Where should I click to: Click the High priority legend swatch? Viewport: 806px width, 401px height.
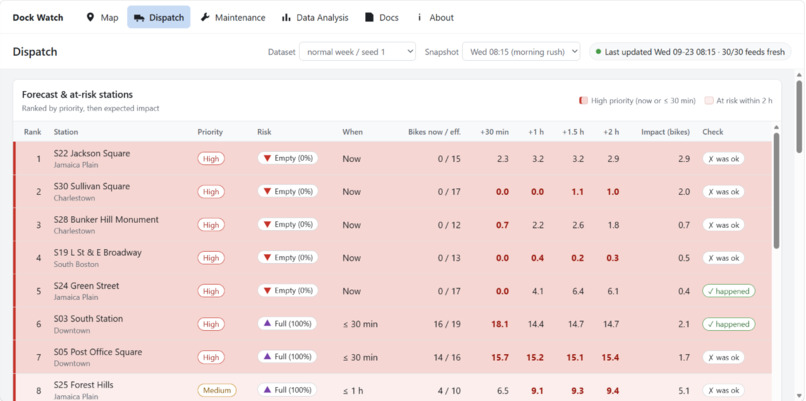click(583, 101)
